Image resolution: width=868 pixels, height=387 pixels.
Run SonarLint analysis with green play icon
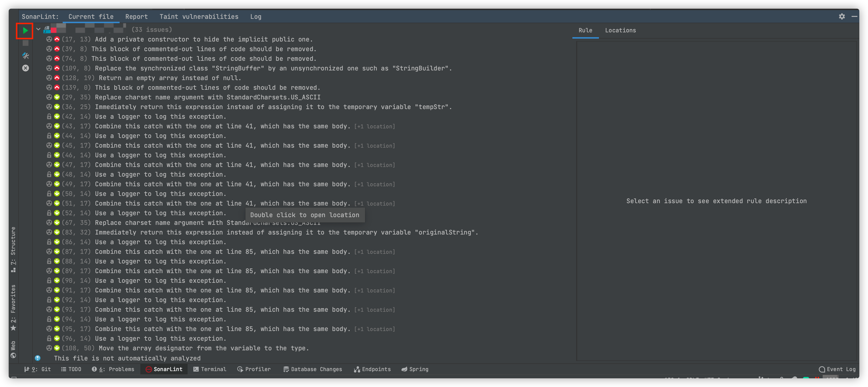25,31
